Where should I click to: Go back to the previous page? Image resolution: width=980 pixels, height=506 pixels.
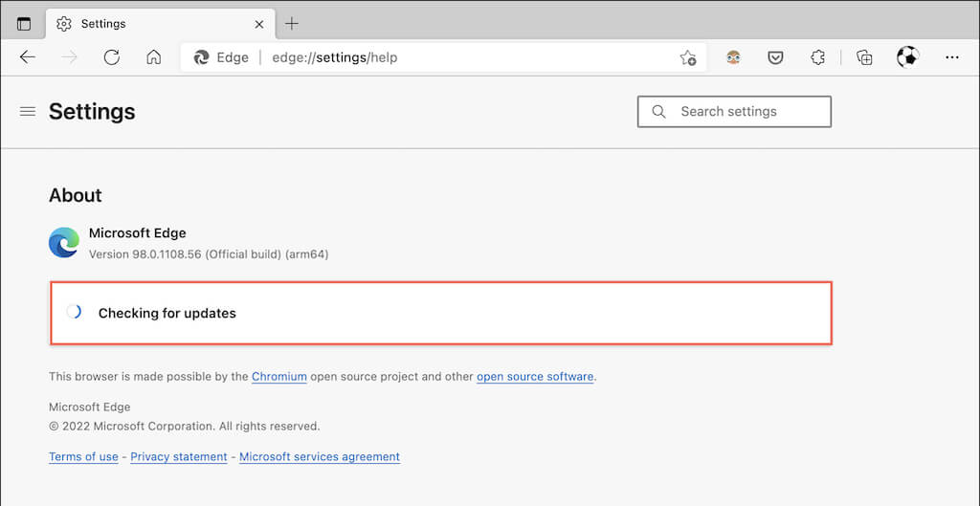[28, 57]
